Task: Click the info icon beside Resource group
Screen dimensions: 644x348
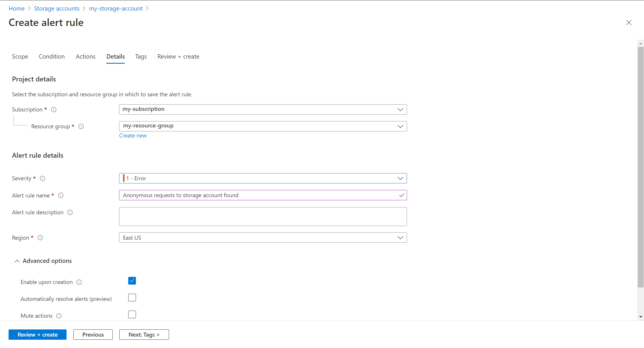Action: (x=81, y=127)
